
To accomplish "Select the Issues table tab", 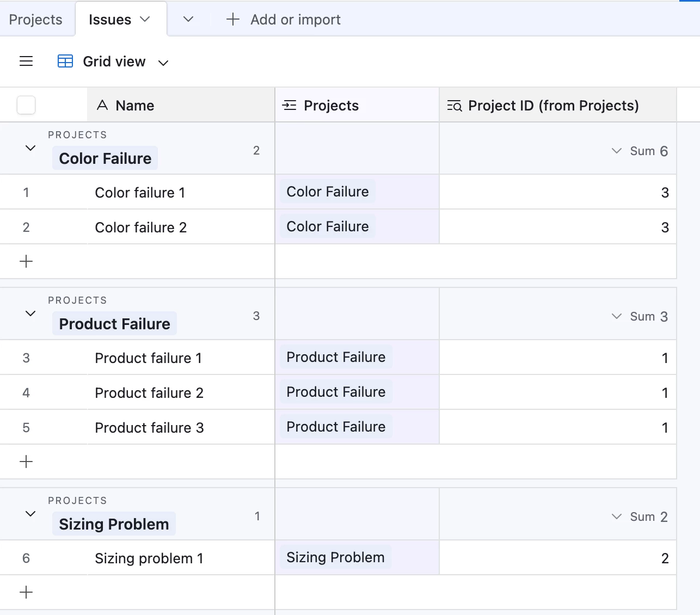I will pos(110,20).
